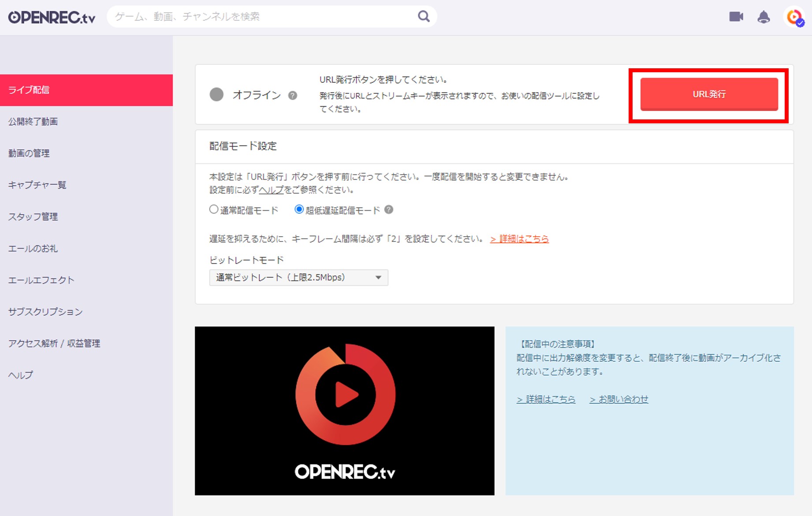Select the 超低遅延配信モード radio button

click(298, 209)
